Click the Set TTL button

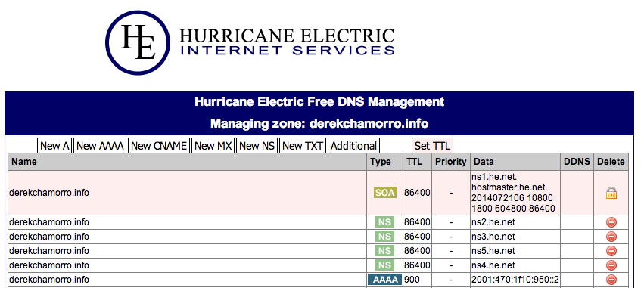pos(432,146)
